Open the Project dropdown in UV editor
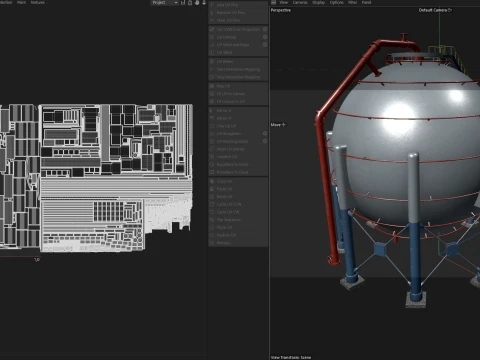This screenshot has height=360, width=480. 164,3
